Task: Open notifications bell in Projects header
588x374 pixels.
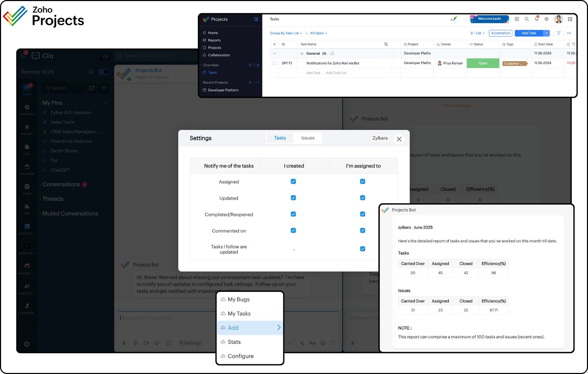Action: 536,19
